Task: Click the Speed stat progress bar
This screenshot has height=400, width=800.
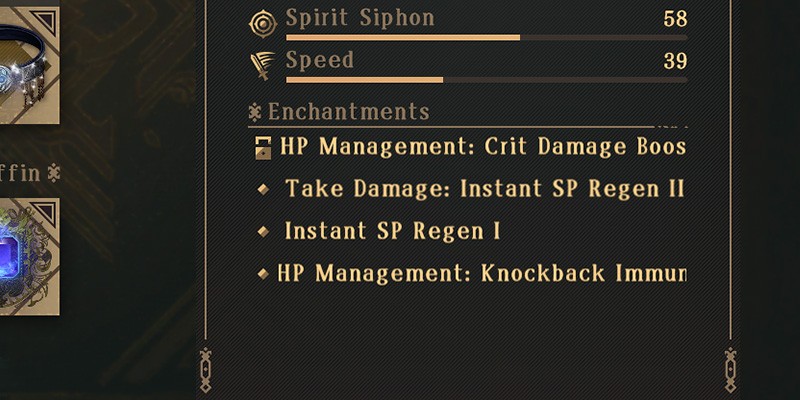Action: pyautogui.click(x=486, y=80)
